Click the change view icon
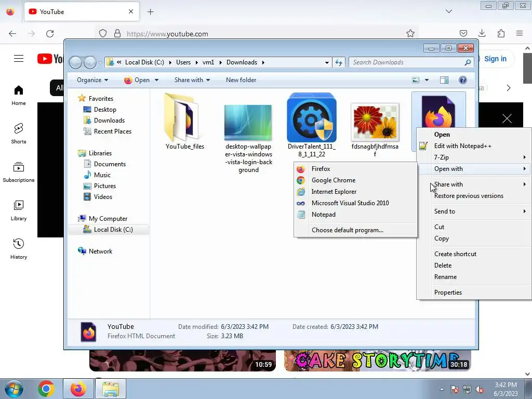 [x=416, y=80]
